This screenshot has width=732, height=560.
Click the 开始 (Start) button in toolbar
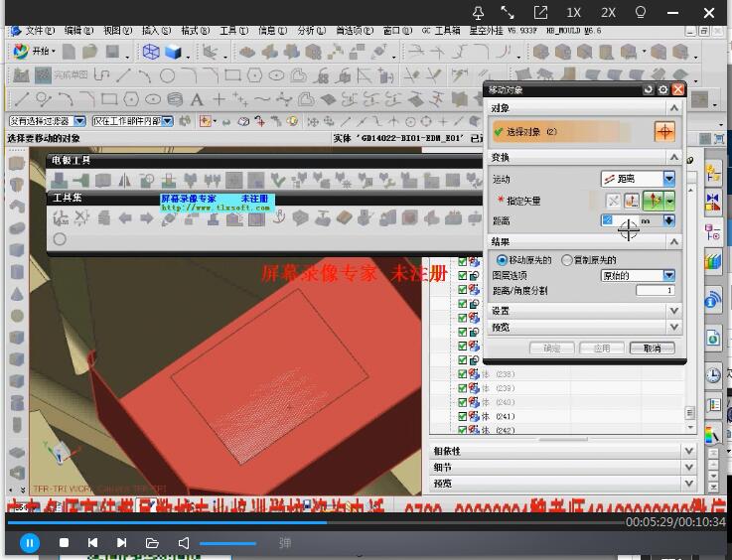[34, 51]
